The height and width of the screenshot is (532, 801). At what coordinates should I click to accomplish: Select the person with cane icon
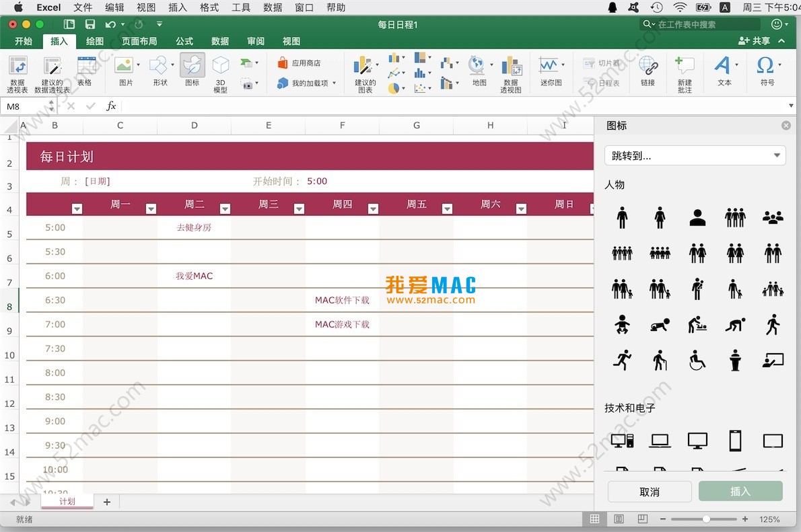[660, 360]
